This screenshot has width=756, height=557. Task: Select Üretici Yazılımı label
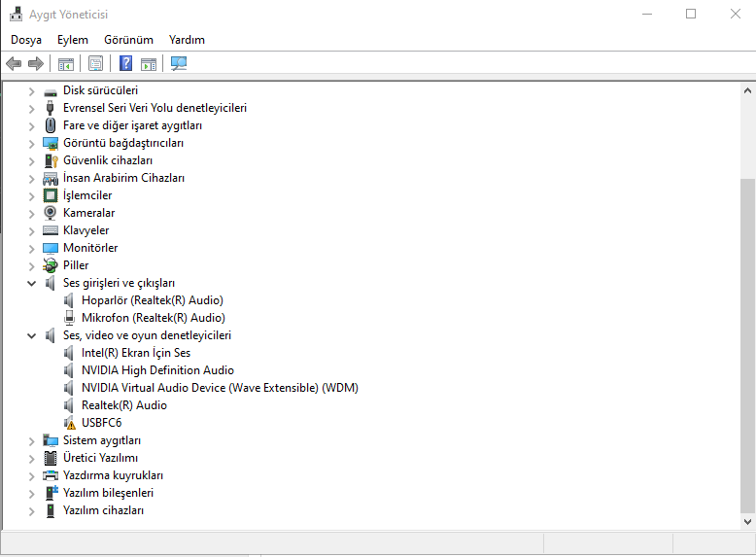coord(100,458)
